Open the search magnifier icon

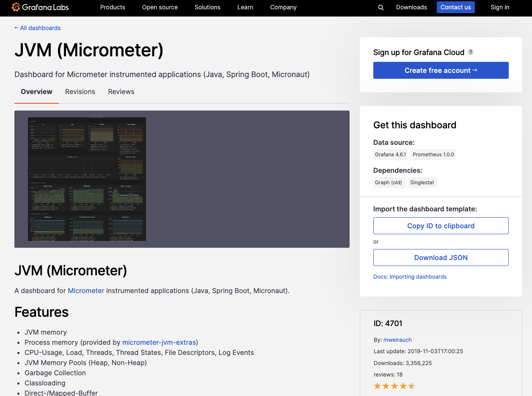click(381, 7)
